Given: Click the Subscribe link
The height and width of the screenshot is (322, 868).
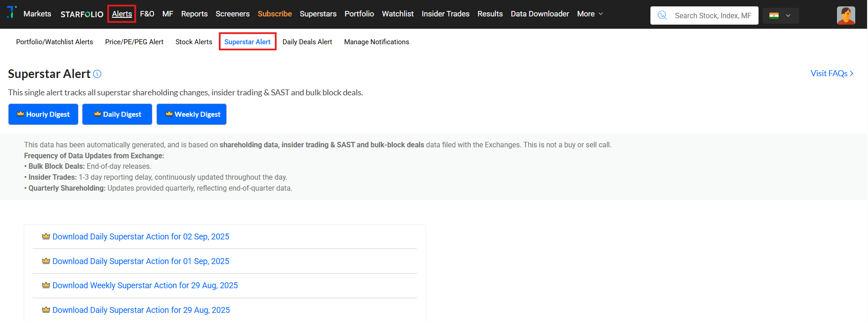Looking at the screenshot, I should pyautogui.click(x=275, y=14).
